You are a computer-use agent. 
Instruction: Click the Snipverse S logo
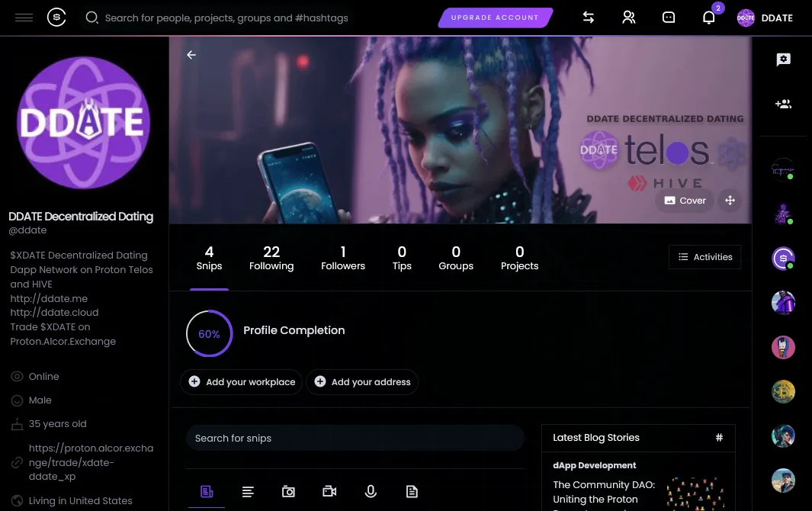(56, 18)
